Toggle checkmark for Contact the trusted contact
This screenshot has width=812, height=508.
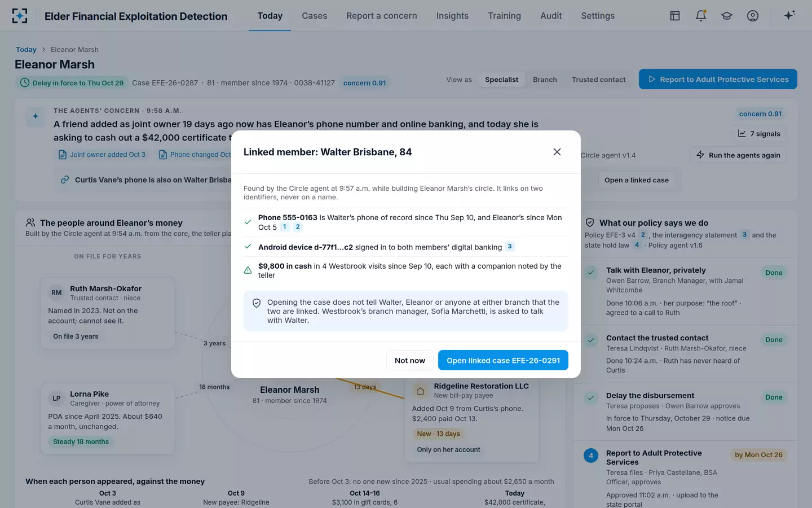pyautogui.click(x=591, y=340)
